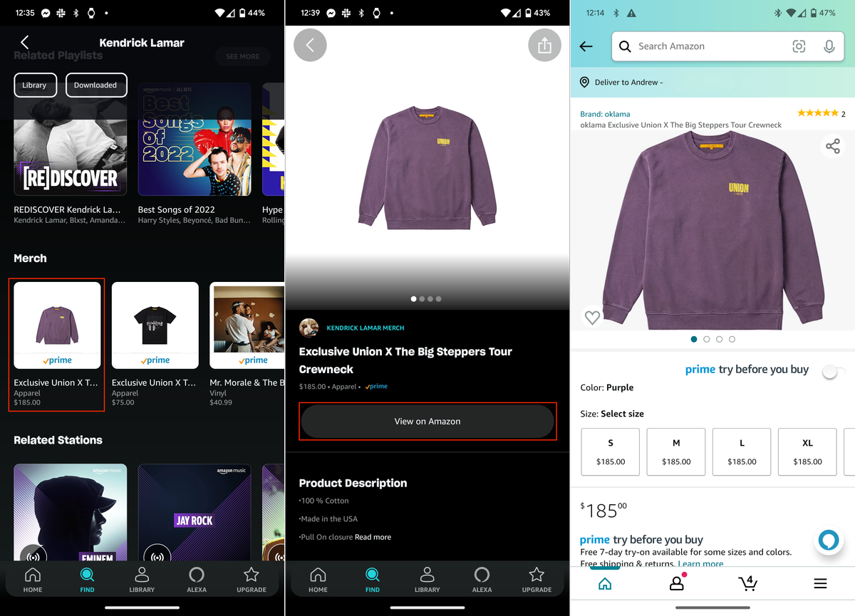The image size is (855, 616).
Task: Tap the share icon on the crewneck product
Action: pyautogui.click(x=833, y=145)
